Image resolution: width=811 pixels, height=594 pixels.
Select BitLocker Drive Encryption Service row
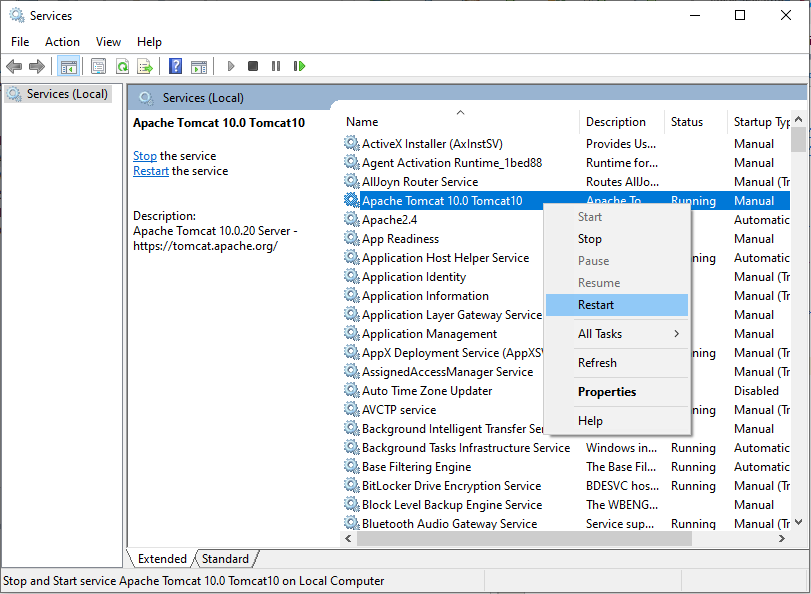click(x=566, y=486)
